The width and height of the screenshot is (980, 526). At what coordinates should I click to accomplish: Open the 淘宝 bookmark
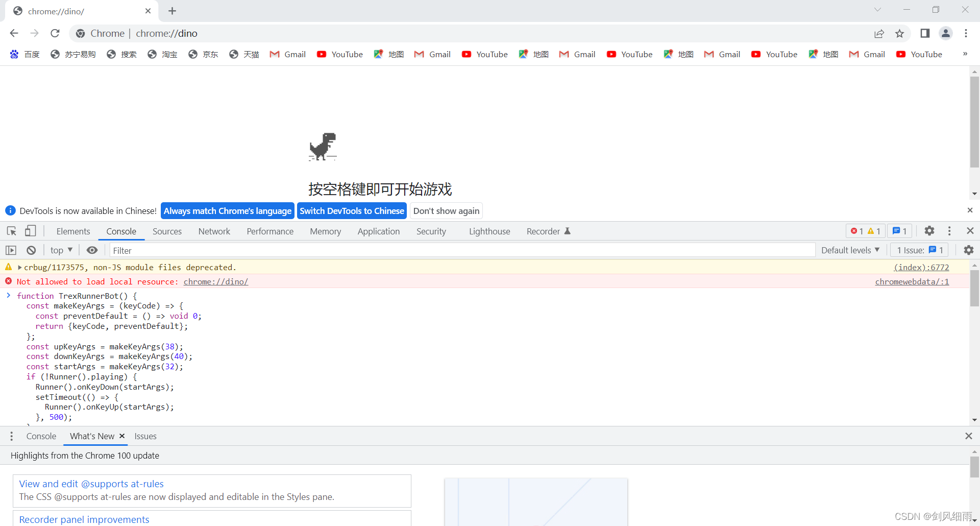point(162,54)
